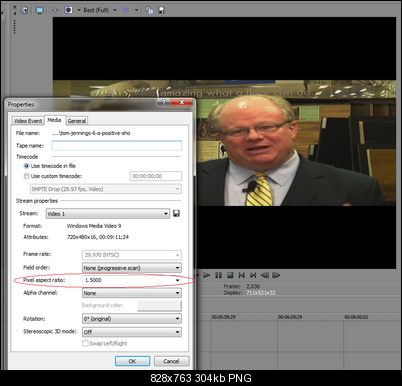
Task: Click timeline ruler marker 00:06:59;29
Action: coord(290,317)
